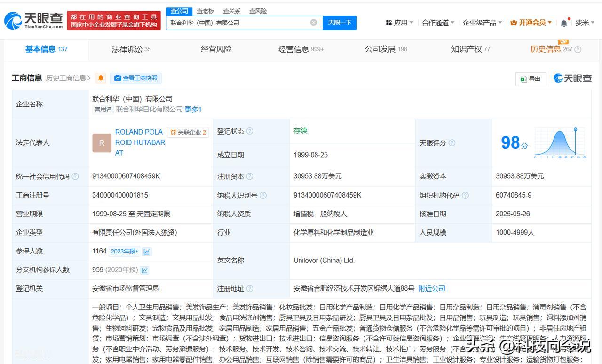Open the trend chart icon for 分支机构参保人数

point(144,270)
